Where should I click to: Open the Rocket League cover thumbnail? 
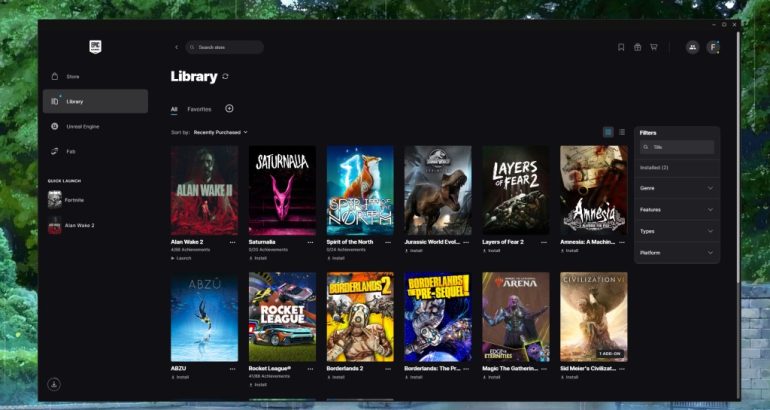282,317
